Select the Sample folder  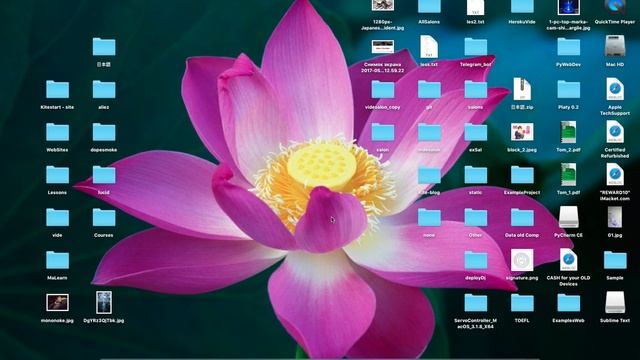click(615, 260)
